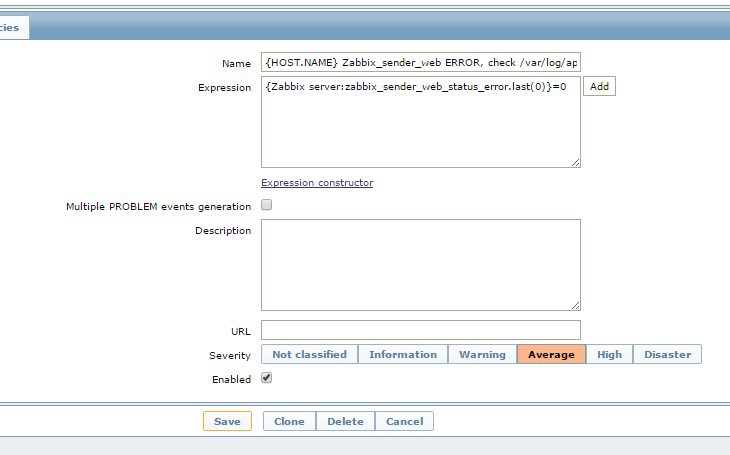Click the Add button next to Expression
Viewport: 730px width, 455px height.
(x=599, y=86)
